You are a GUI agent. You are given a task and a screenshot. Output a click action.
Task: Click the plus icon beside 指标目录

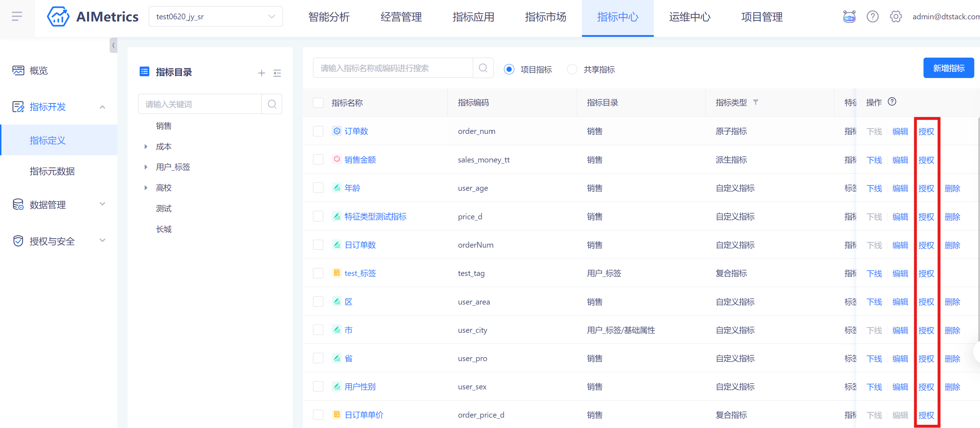pyautogui.click(x=261, y=73)
